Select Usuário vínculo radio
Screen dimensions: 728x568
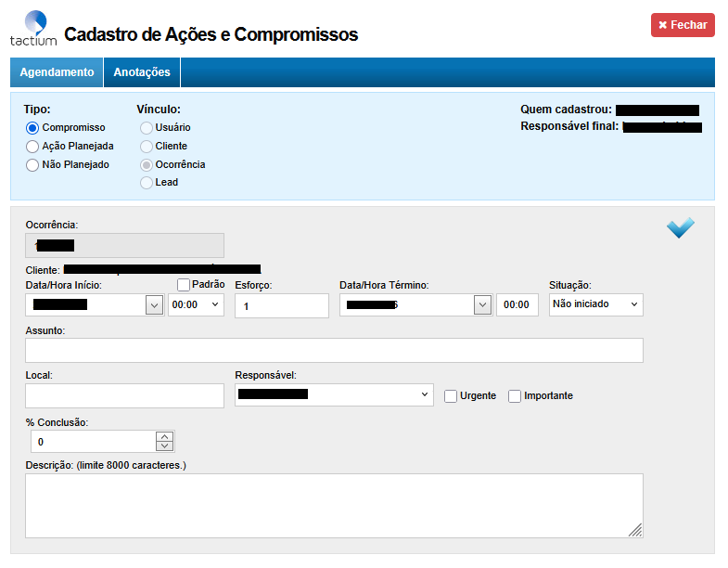click(x=147, y=128)
